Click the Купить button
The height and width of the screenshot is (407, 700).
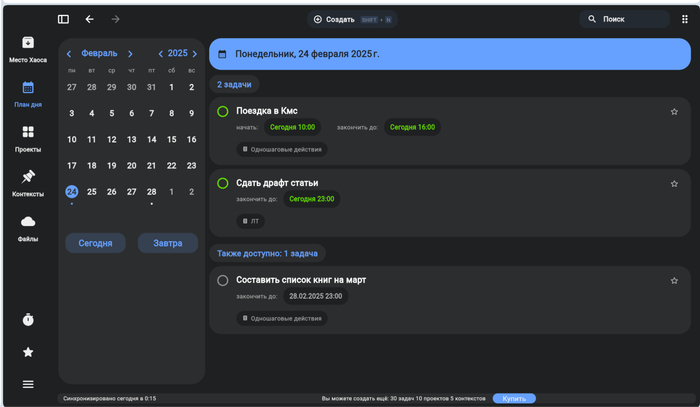point(514,398)
